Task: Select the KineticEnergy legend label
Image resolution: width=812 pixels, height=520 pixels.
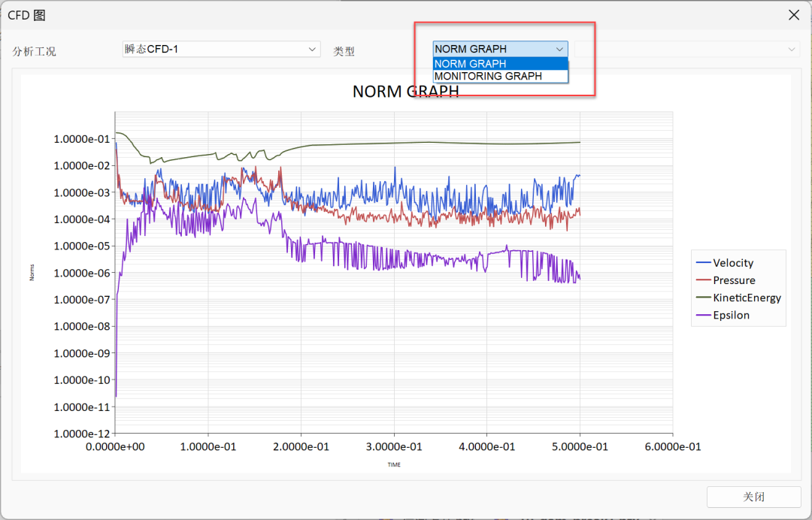Action: click(747, 298)
